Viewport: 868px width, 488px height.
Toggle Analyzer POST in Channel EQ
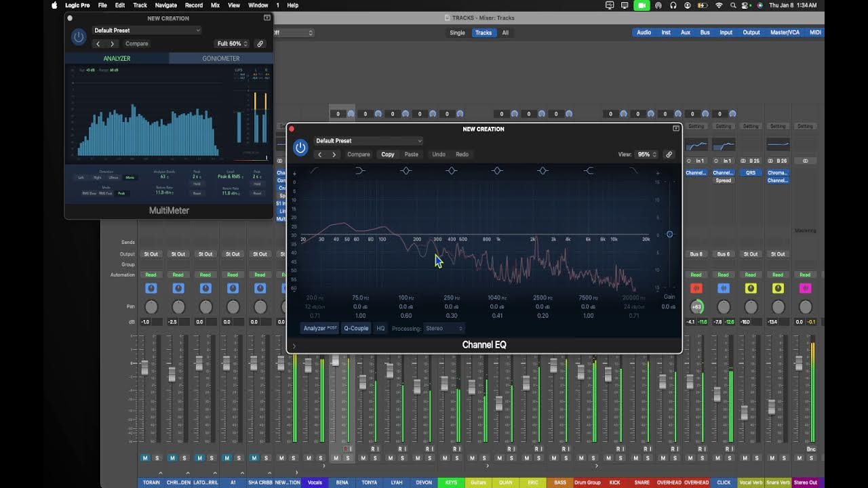pos(321,328)
